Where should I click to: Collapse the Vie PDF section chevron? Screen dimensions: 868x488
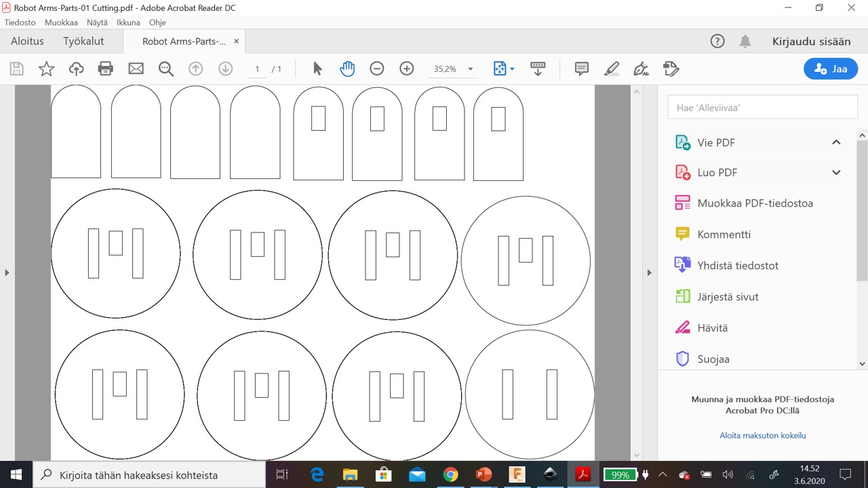[x=836, y=142]
